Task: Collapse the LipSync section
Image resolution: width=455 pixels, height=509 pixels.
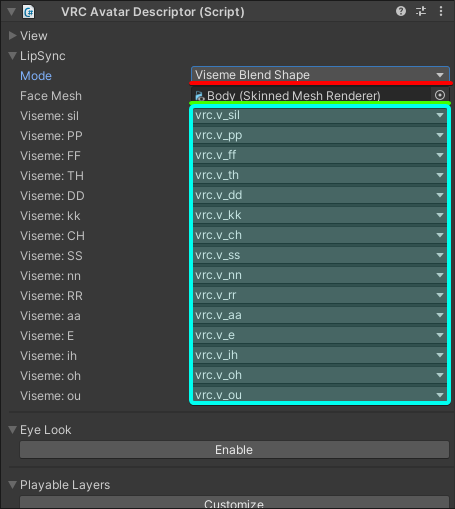Action: (12, 56)
